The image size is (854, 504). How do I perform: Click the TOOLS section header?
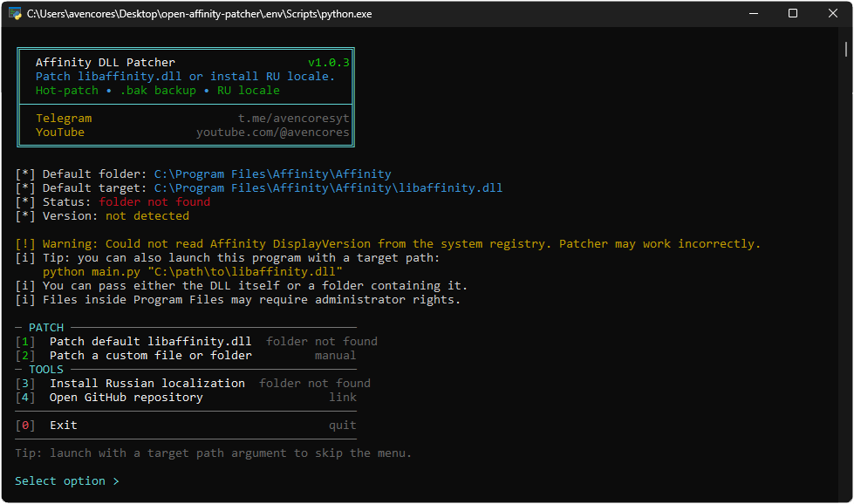(46, 370)
